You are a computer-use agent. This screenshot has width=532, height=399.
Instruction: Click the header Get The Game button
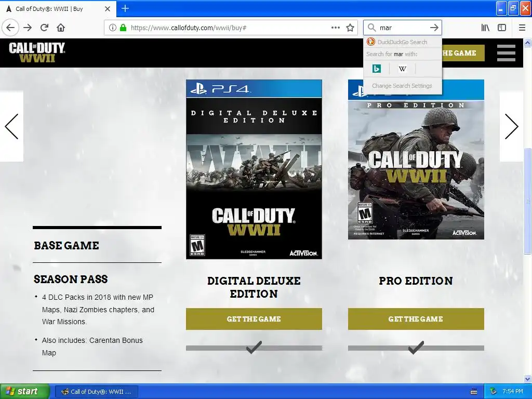pyautogui.click(x=463, y=54)
